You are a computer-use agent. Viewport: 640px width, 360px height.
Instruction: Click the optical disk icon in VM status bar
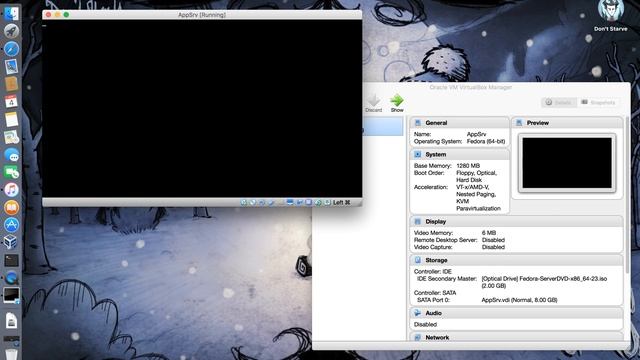point(253,202)
